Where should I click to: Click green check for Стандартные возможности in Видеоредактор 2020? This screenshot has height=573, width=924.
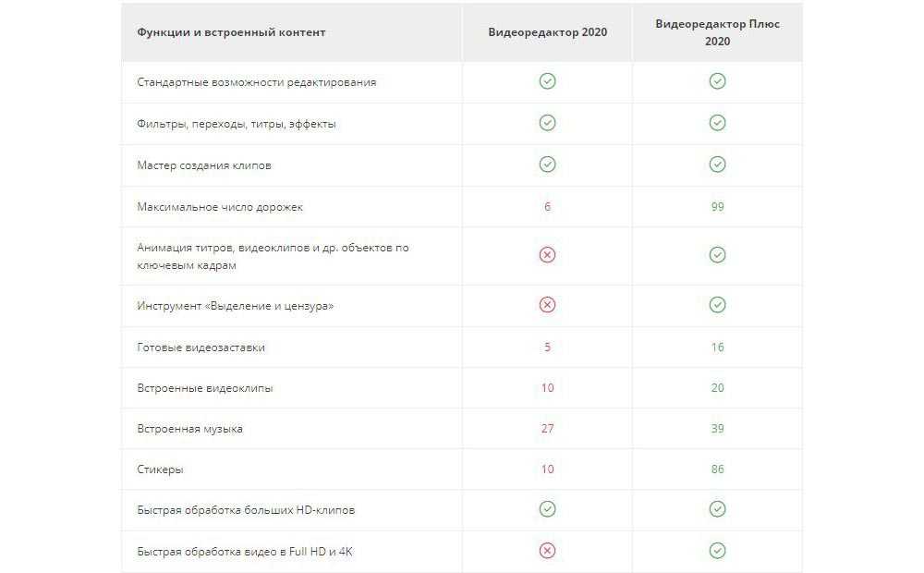coord(547,81)
